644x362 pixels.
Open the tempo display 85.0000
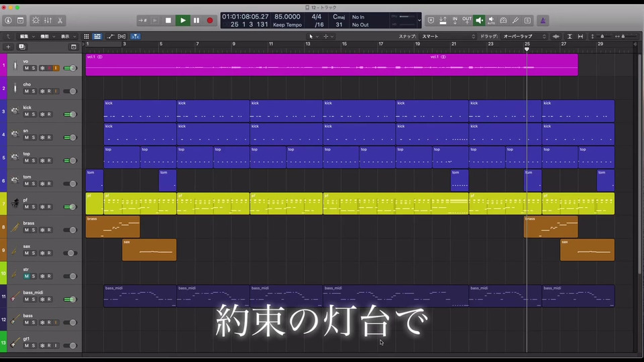287,17
